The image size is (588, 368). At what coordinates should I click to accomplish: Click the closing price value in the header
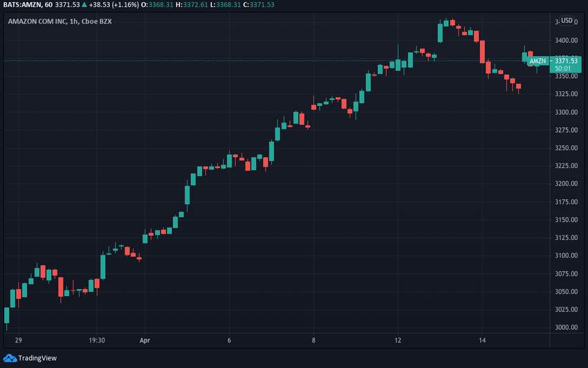261,5
